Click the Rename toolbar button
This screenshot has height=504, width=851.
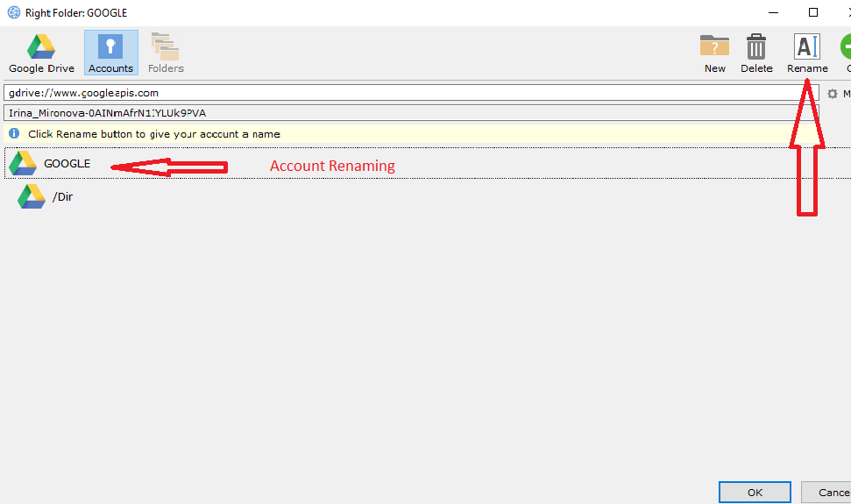[806, 53]
